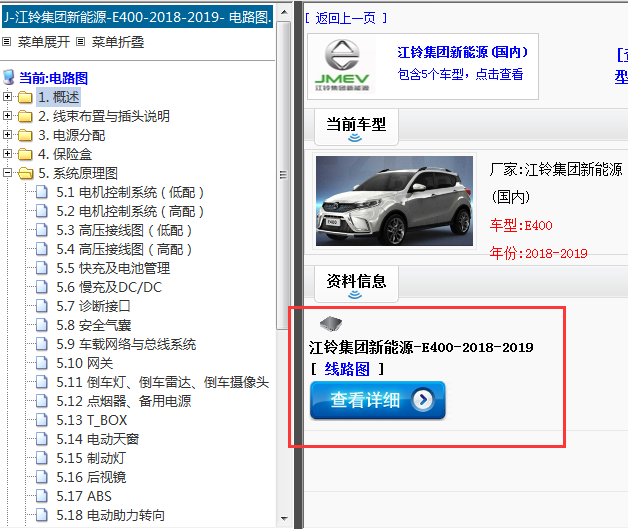The width and height of the screenshot is (628, 529).
Task: Click the 查看详细 button
Action: 378,400
